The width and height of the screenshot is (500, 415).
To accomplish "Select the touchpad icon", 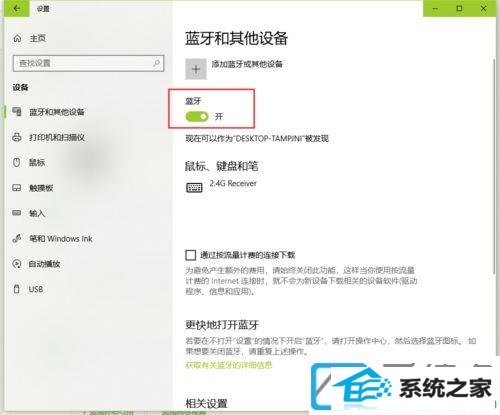I will [17, 188].
